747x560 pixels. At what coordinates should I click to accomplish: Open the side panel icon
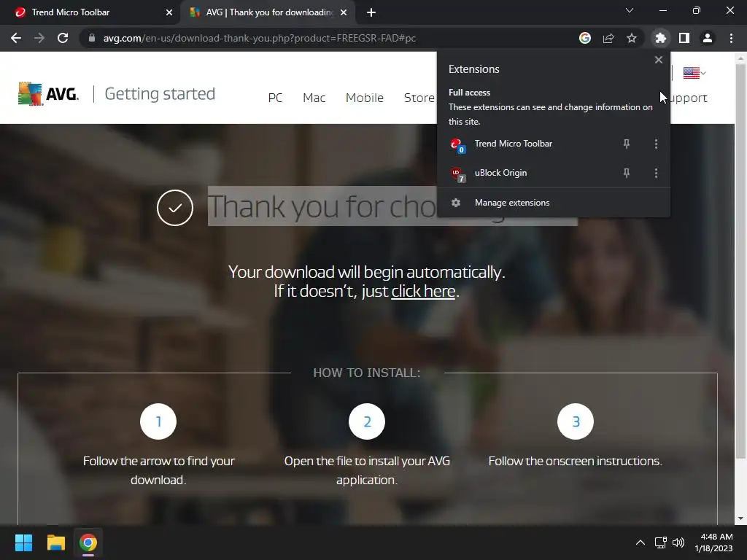click(x=684, y=38)
